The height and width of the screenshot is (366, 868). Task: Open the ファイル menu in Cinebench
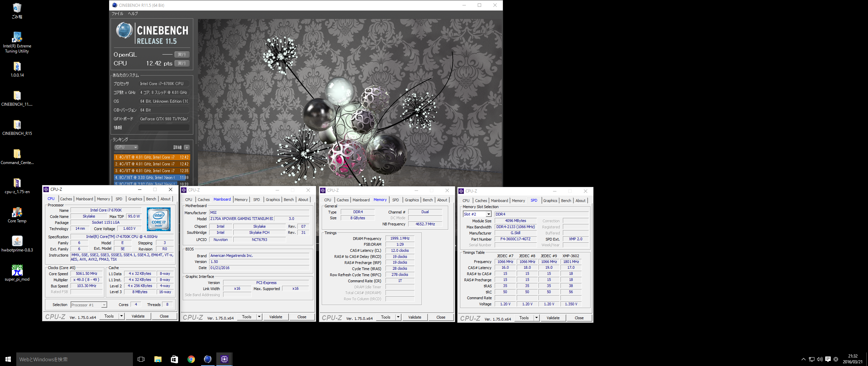click(x=117, y=14)
